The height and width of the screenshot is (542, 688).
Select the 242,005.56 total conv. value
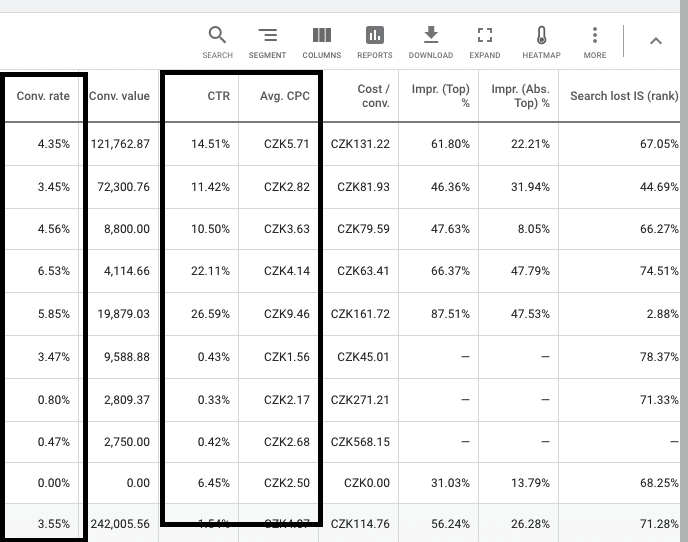120,524
